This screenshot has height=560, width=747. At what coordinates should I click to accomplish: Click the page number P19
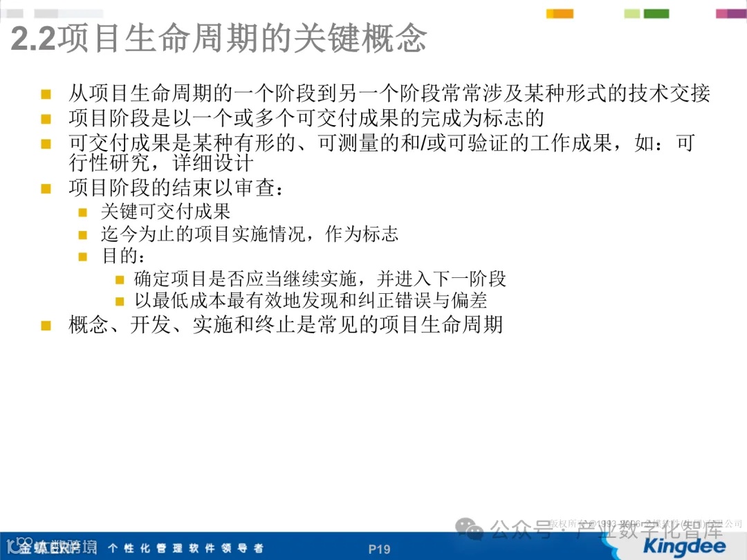click(379, 548)
